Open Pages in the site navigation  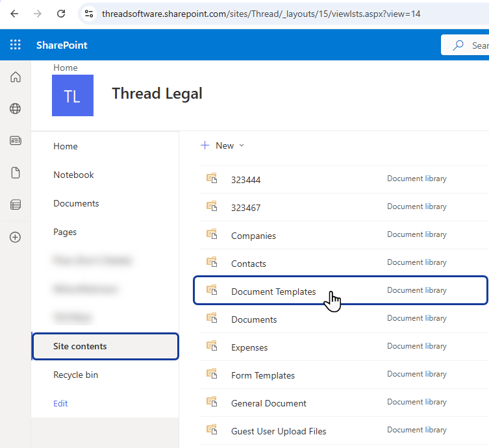point(65,232)
